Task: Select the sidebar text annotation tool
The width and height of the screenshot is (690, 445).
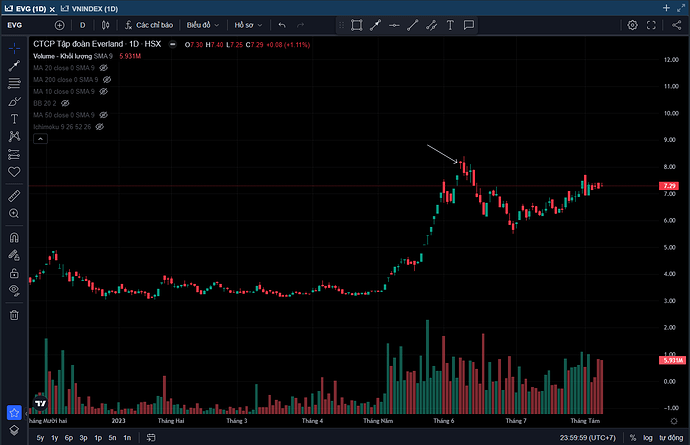Action: (x=14, y=119)
